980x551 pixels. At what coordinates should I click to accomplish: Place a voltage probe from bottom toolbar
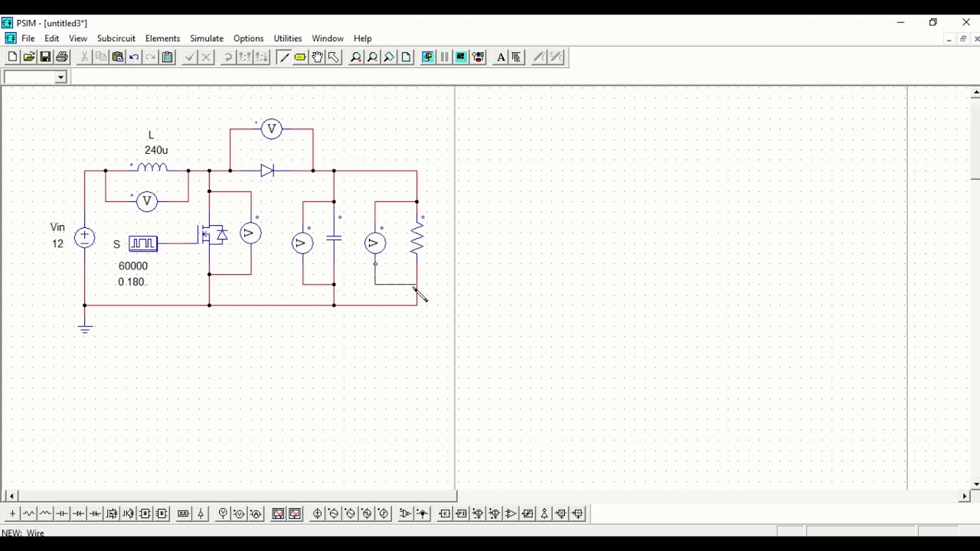pos(223,514)
